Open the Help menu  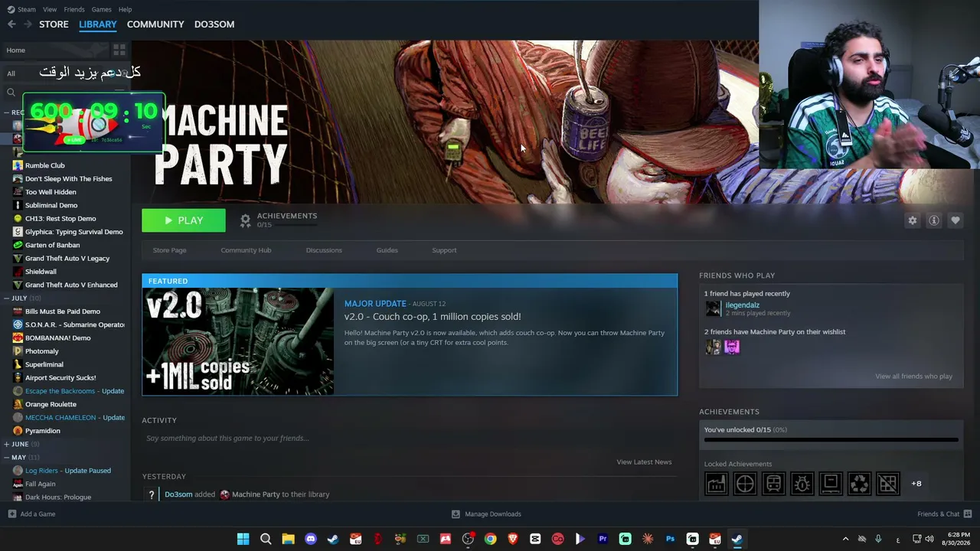125,9
